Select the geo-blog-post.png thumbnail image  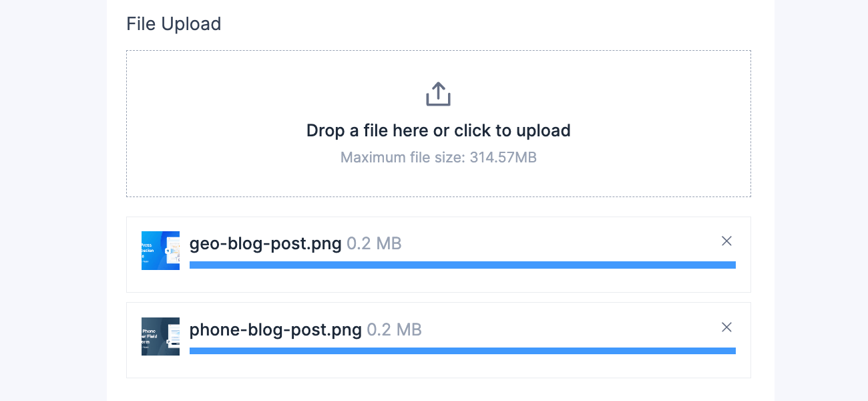coord(160,250)
